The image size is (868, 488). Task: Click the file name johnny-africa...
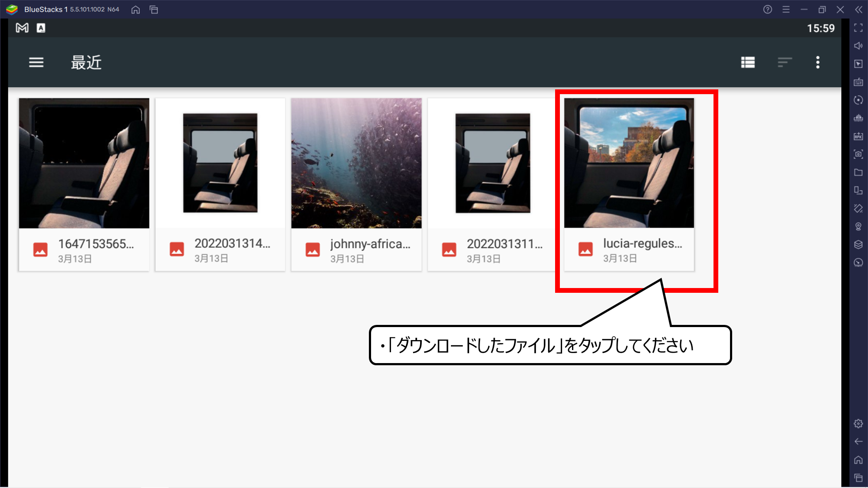pos(370,244)
